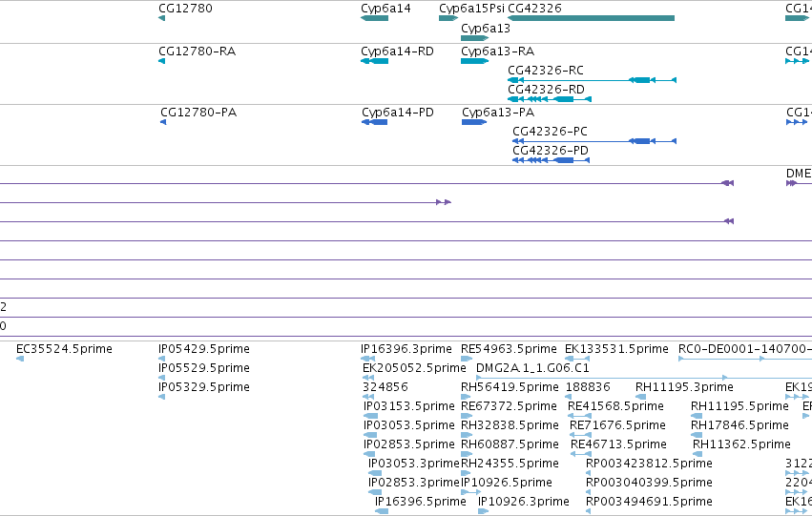Select the RH60887.5prime EST
This screenshot has height=516, width=812.
pos(510,444)
